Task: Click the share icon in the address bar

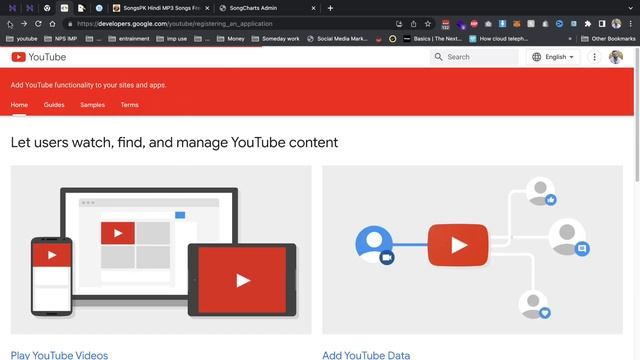Action: tap(413, 24)
